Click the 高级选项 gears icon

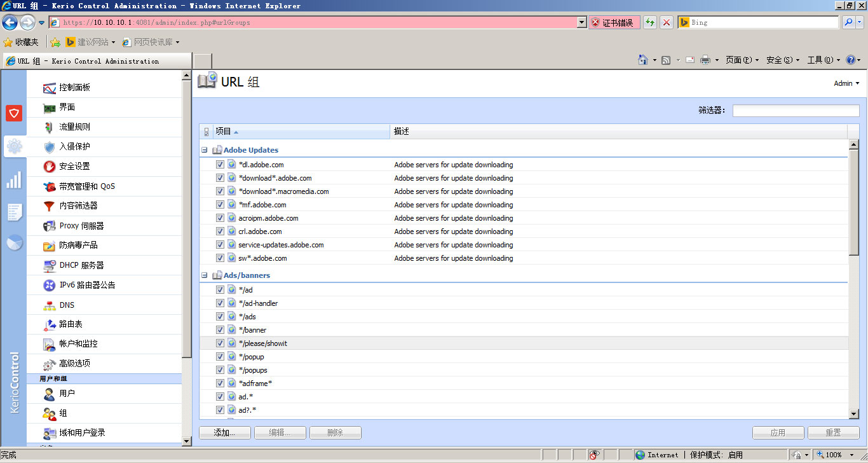pos(50,364)
